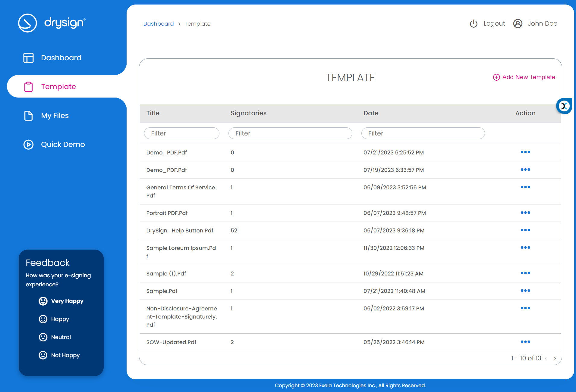The width and height of the screenshot is (576, 392).
Task: Click the Template clipboard icon
Action: (28, 87)
